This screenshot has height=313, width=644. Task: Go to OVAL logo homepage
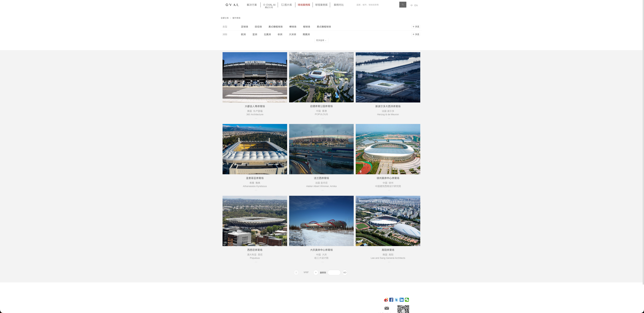tap(232, 5)
